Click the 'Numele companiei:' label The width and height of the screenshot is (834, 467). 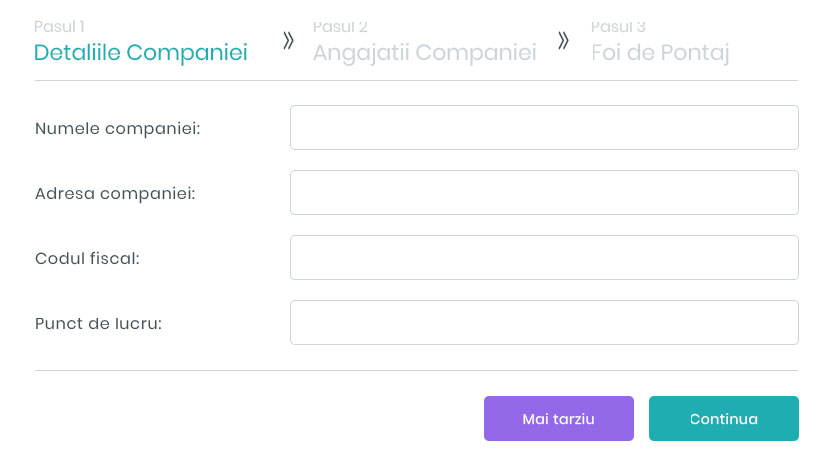[x=117, y=128]
